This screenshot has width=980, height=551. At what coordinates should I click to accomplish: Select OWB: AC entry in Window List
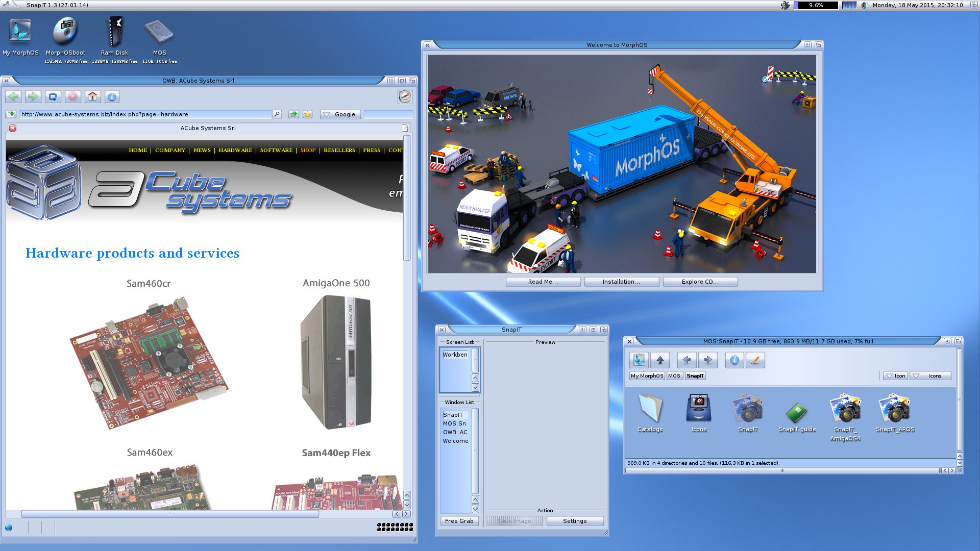point(455,432)
